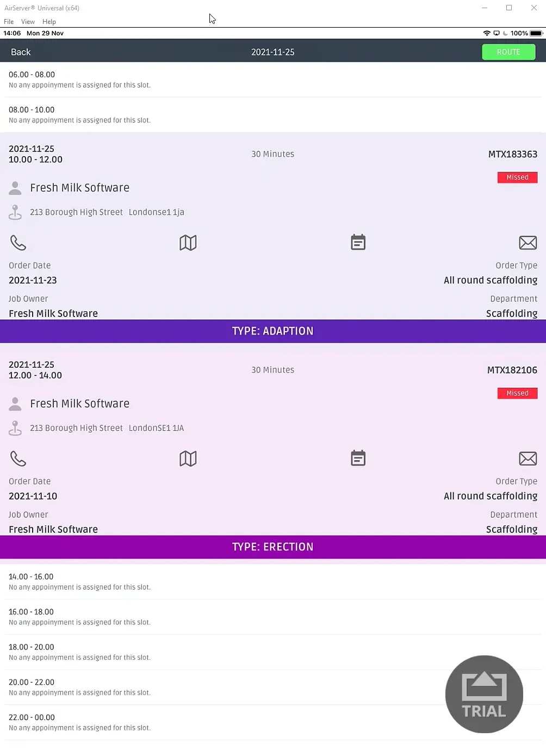Viewport: 546px width, 756px height.
Task: Select the TYPE: ADAPTION banner
Action: [273, 331]
